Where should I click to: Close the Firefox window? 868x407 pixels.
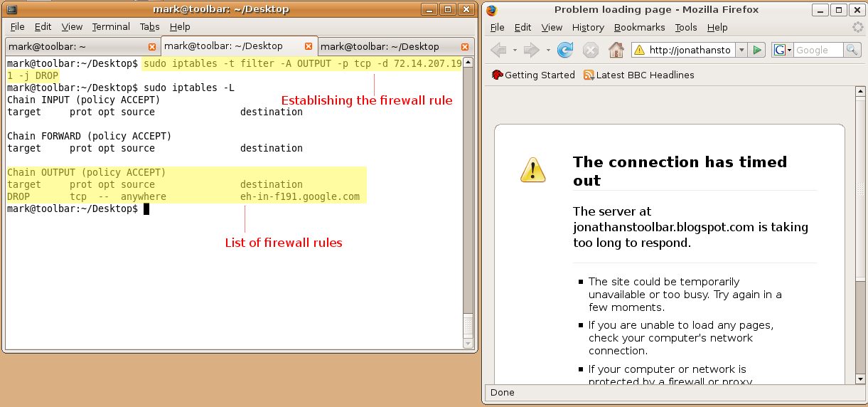(856, 10)
